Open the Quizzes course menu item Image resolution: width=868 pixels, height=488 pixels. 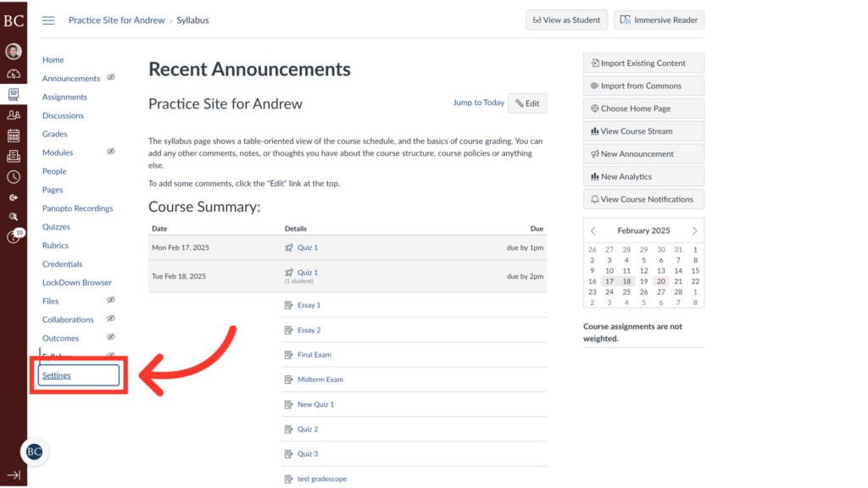point(55,226)
